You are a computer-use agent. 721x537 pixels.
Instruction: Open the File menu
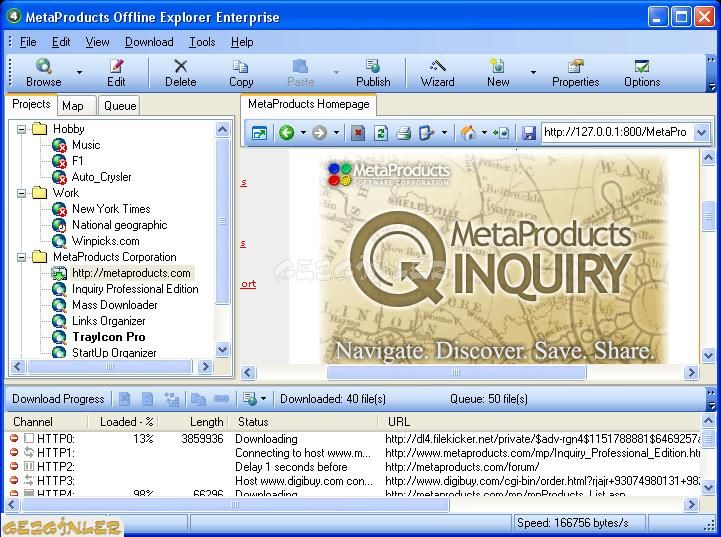tap(28, 42)
